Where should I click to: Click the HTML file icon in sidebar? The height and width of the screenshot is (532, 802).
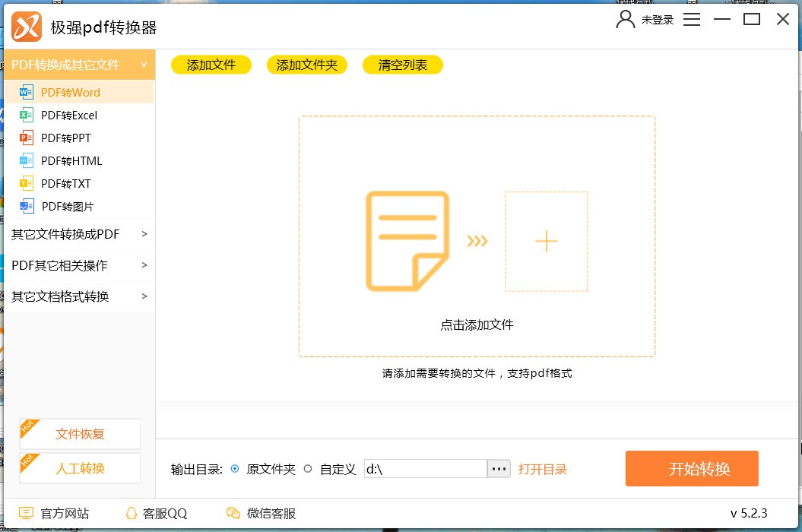26,160
